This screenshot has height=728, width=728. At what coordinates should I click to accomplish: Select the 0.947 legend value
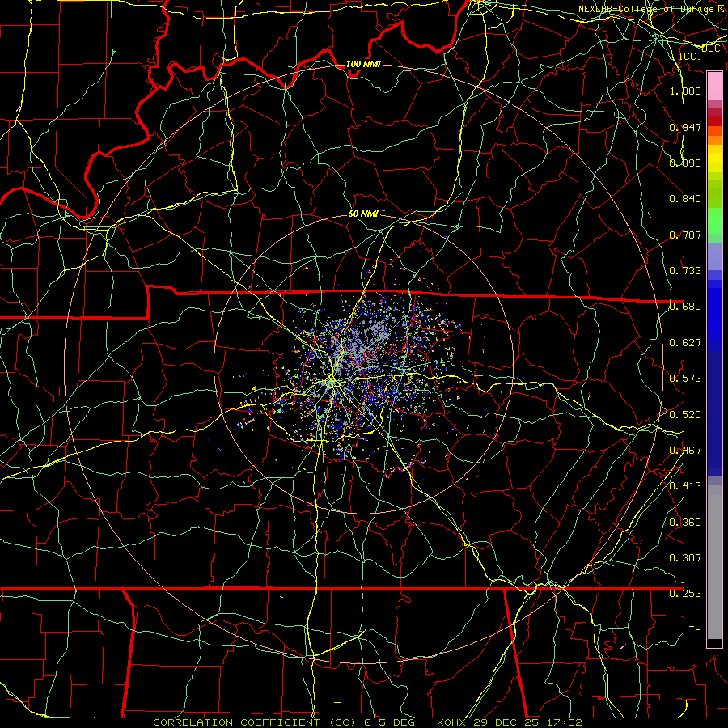pos(685,127)
